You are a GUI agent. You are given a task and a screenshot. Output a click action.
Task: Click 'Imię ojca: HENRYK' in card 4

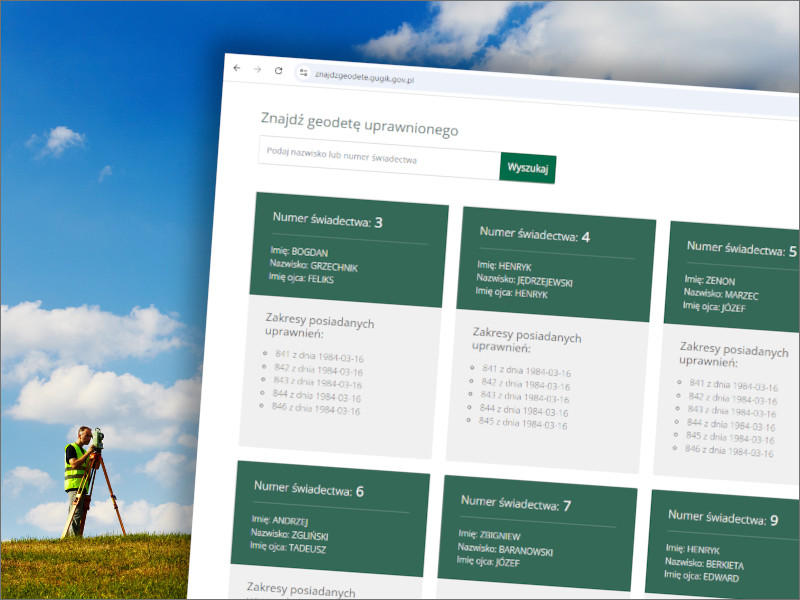[x=512, y=293]
